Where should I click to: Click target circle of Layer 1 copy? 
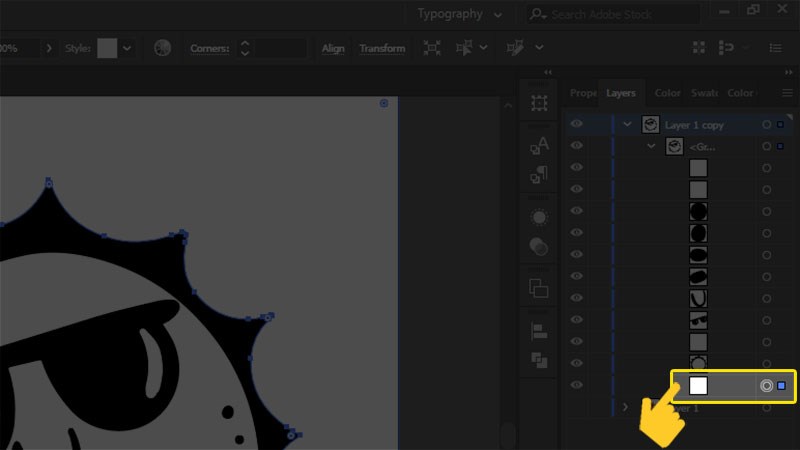pos(766,124)
